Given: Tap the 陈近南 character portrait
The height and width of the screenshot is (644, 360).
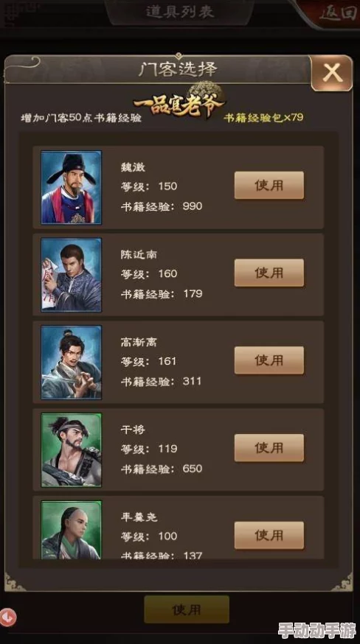Looking at the screenshot, I should click(71, 275).
